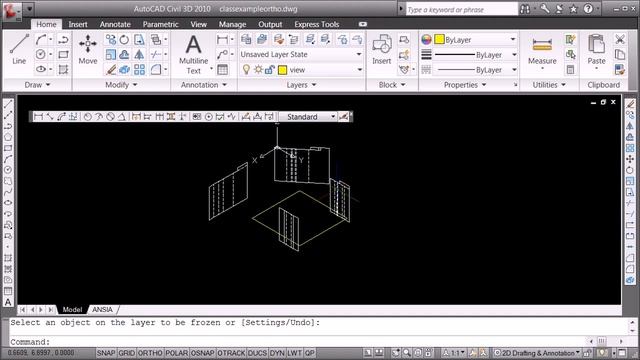Click the linear dimension icon on floating toolbar
The image size is (640, 360).
coord(38,117)
